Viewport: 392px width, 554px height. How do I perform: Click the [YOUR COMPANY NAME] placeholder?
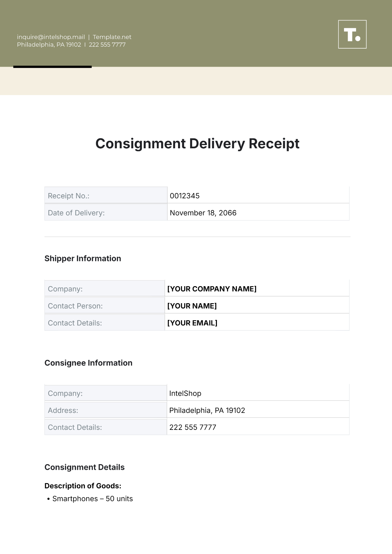[212, 289]
